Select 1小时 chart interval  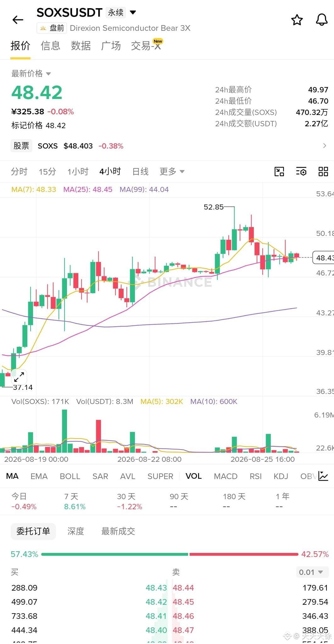(x=78, y=172)
